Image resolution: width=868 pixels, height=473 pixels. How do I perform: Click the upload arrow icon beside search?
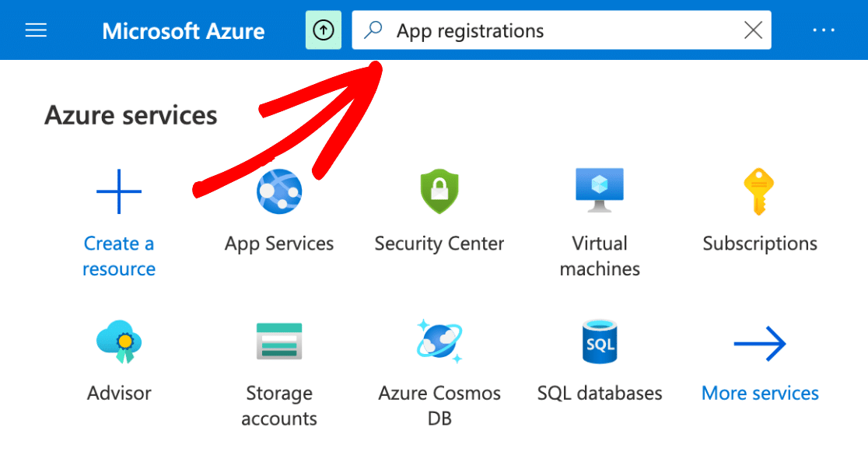pyautogui.click(x=323, y=30)
